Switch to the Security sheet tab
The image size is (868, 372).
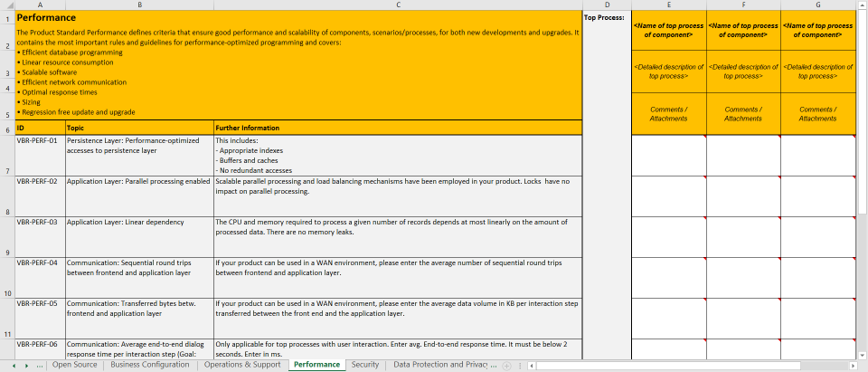pyautogui.click(x=365, y=365)
